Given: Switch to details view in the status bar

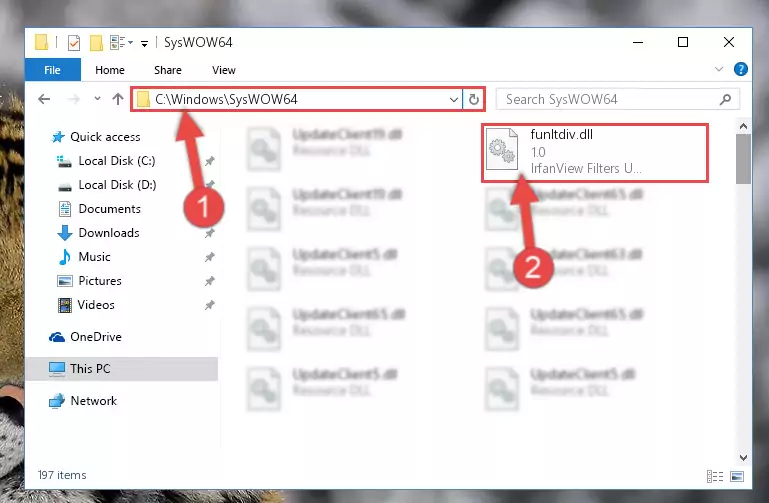Looking at the screenshot, I should coord(715,476).
